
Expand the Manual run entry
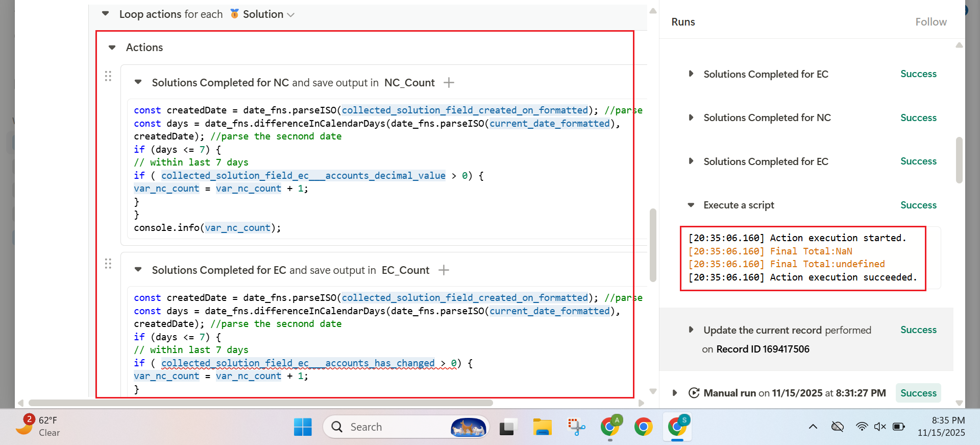click(675, 393)
